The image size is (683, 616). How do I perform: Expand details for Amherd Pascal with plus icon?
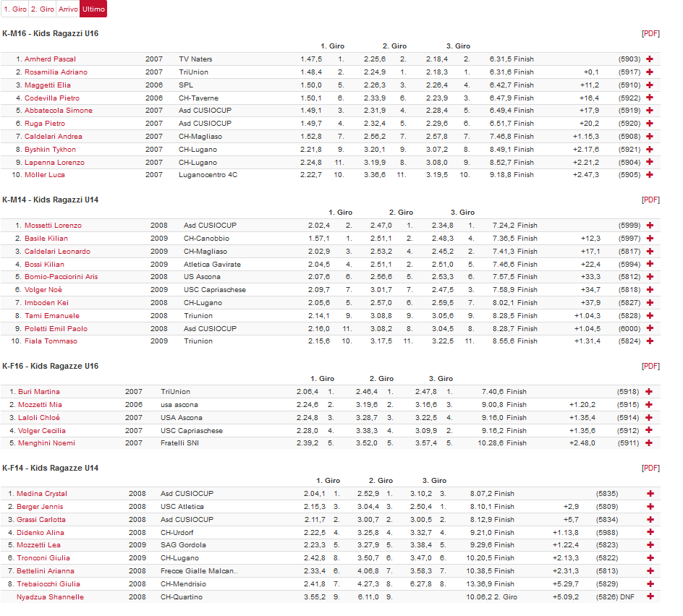pos(649,59)
